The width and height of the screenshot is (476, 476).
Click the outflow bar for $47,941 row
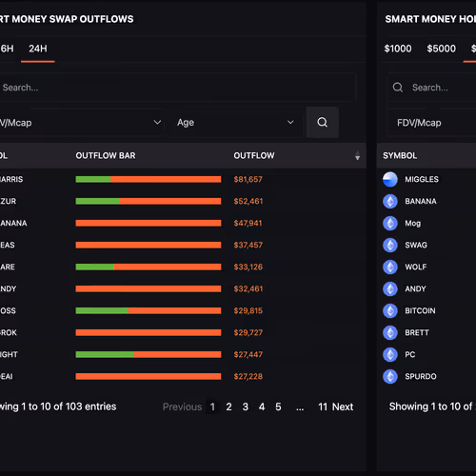(x=149, y=223)
